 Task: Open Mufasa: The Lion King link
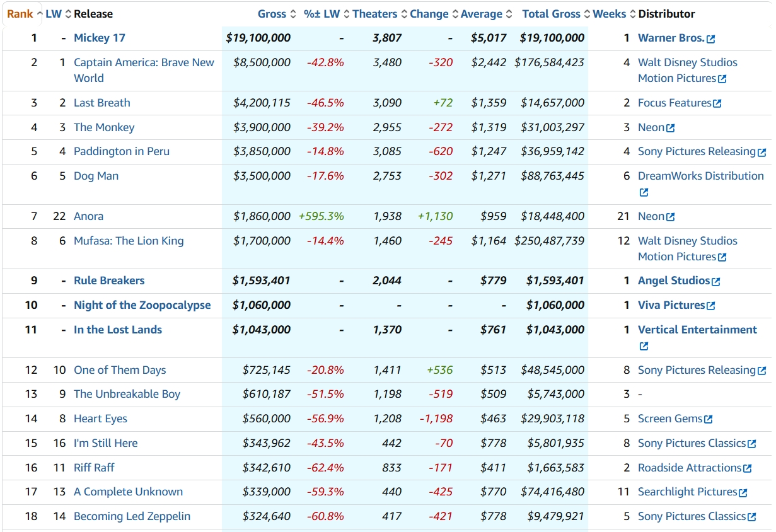click(129, 241)
